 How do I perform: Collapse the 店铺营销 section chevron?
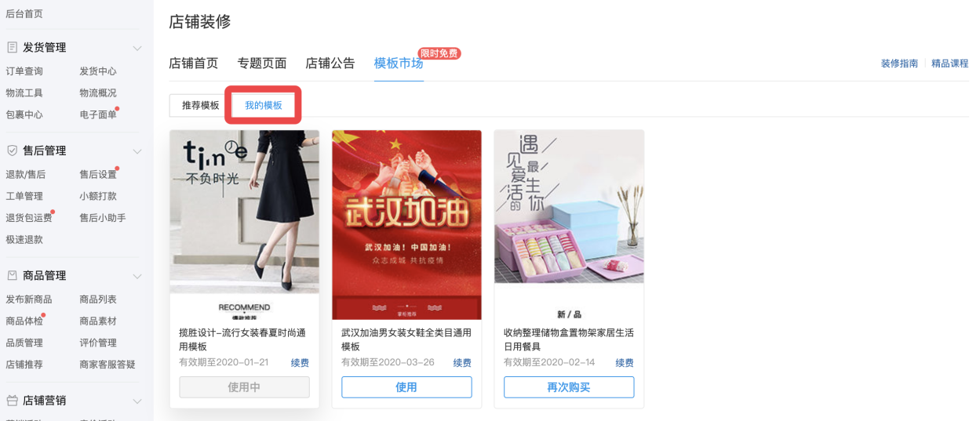137,401
